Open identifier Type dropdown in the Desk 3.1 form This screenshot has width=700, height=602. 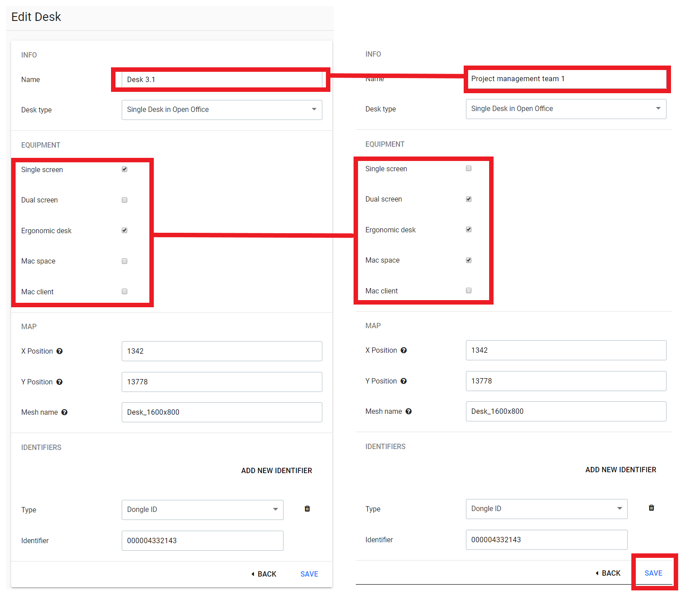click(x=202, y=510)
